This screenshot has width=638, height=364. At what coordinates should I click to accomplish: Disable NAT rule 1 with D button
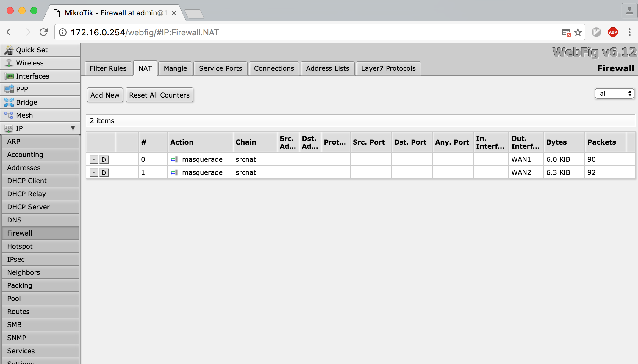point(104,172)
